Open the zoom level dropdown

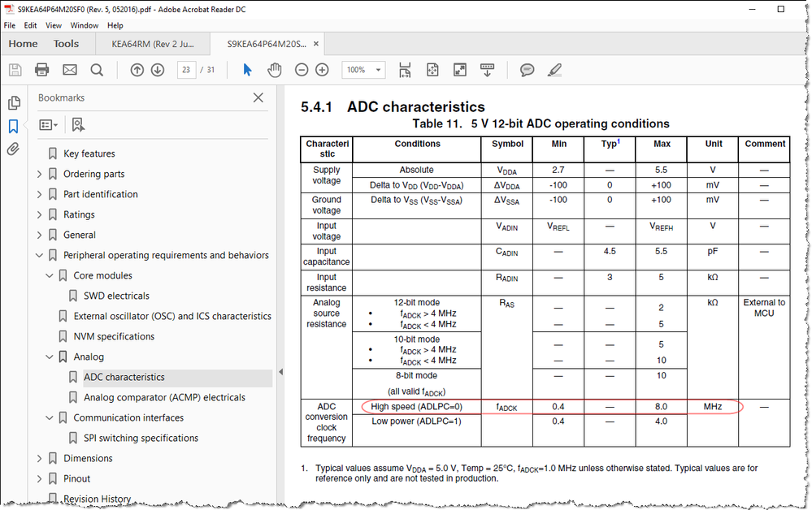[378, 70]
